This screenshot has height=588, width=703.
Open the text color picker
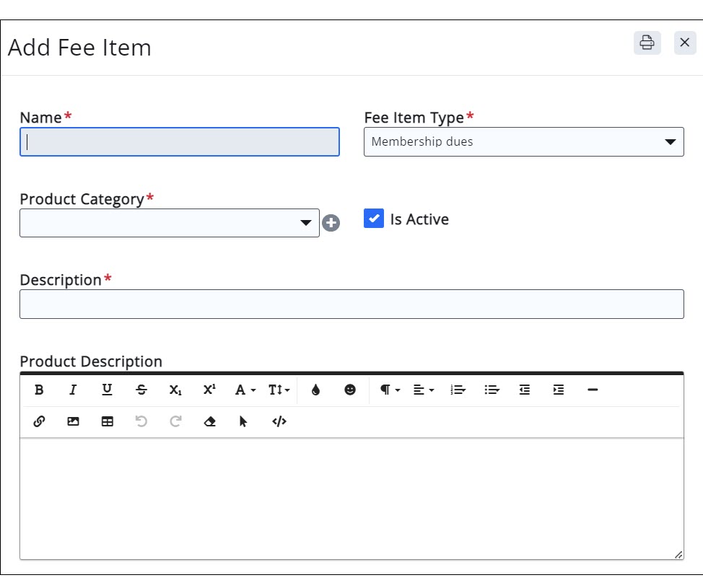(x=315, y=390)
